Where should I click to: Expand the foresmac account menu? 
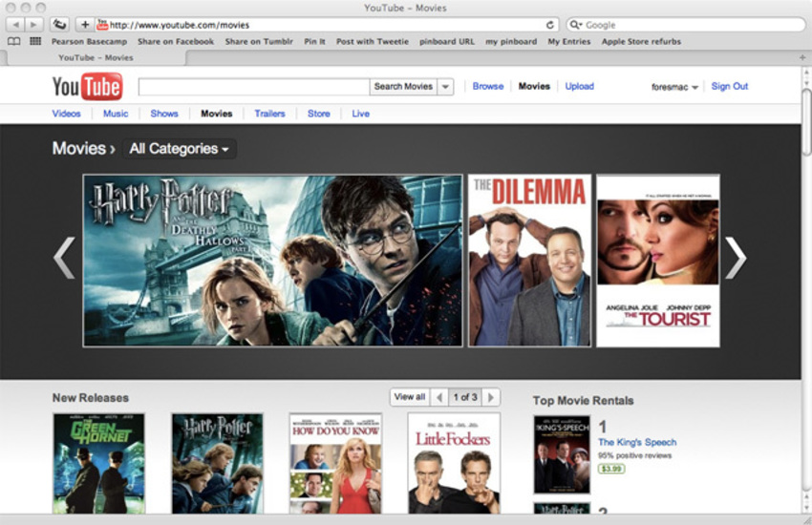point(675,87)
